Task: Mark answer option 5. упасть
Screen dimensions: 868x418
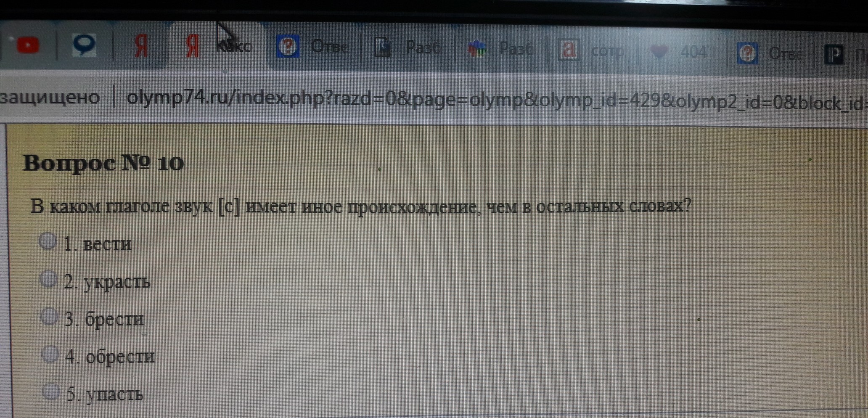Action: [51, 391]
